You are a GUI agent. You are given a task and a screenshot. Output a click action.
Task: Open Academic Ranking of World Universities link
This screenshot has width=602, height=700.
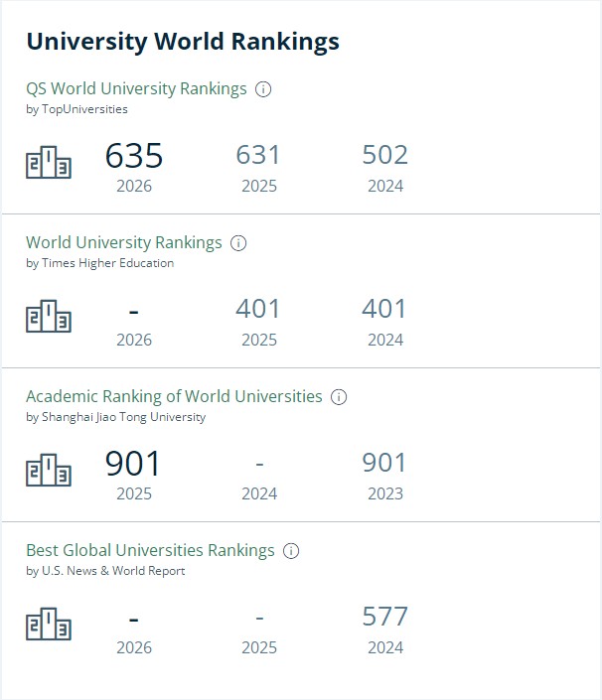[174, 396]
